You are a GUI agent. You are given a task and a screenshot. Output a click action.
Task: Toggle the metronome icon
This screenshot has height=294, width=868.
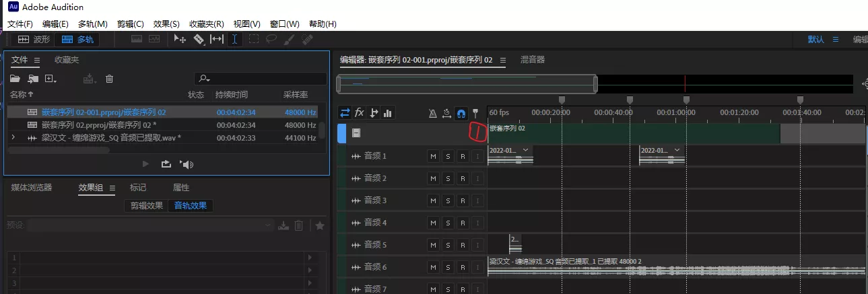pos(433,113)
